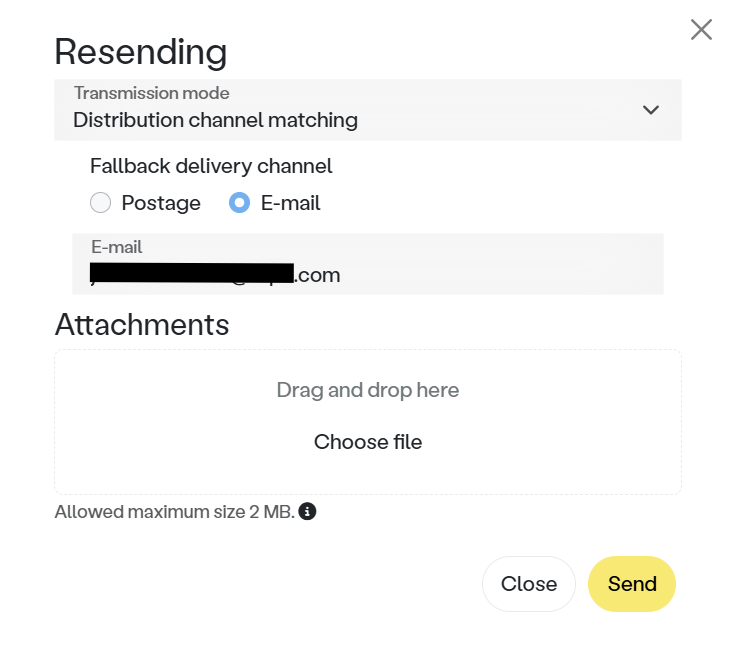The image size is (739, 665).
Task: Click the Send button
Action: tap(632, 584)
